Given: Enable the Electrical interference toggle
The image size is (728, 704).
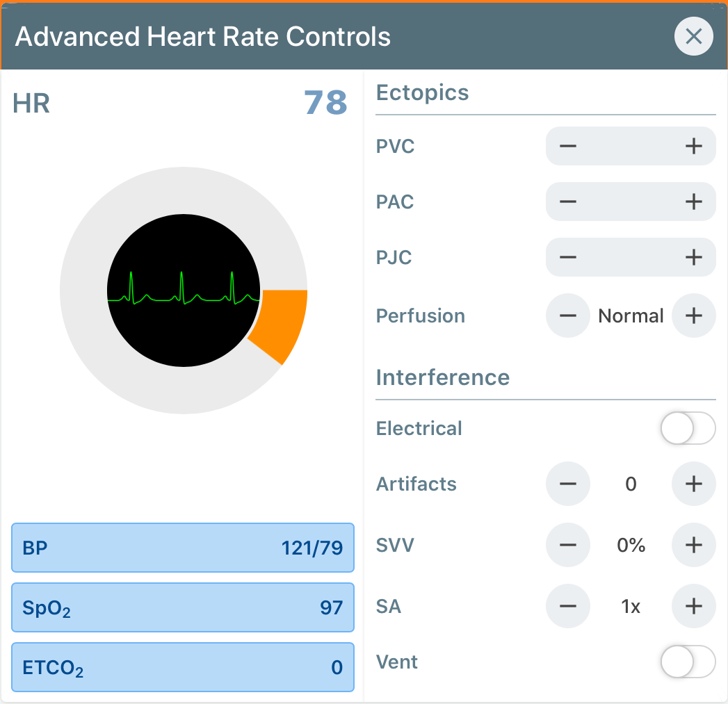Looking at the screenshot, I should click(688, 429).
